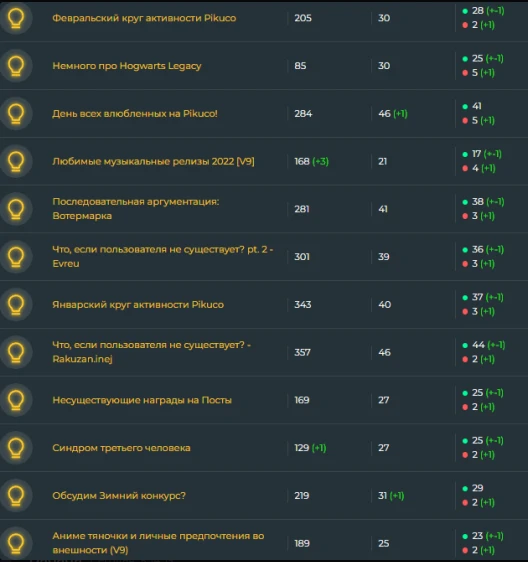Open Обсудим Зимний конкурс? post

coord(119,495)
